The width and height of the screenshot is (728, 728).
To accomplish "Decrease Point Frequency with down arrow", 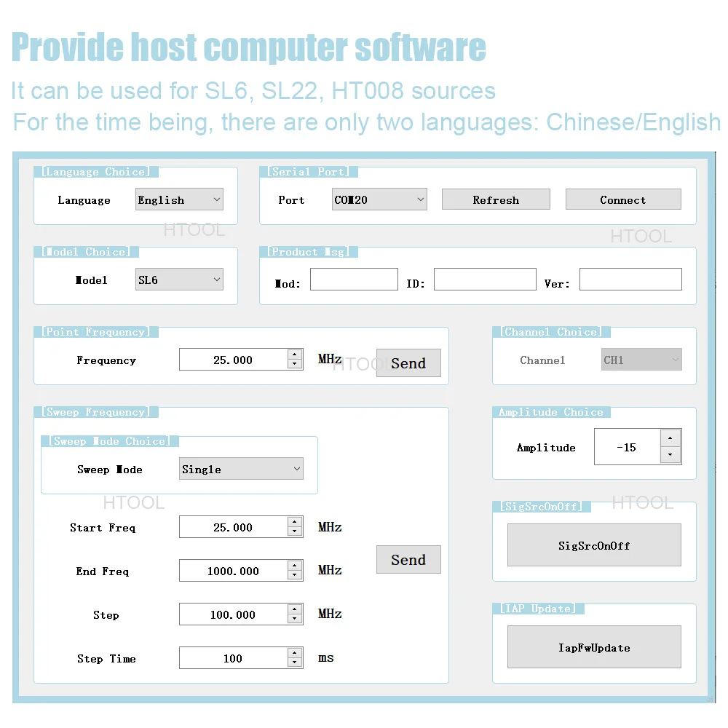I will click(x=294, y=365).
